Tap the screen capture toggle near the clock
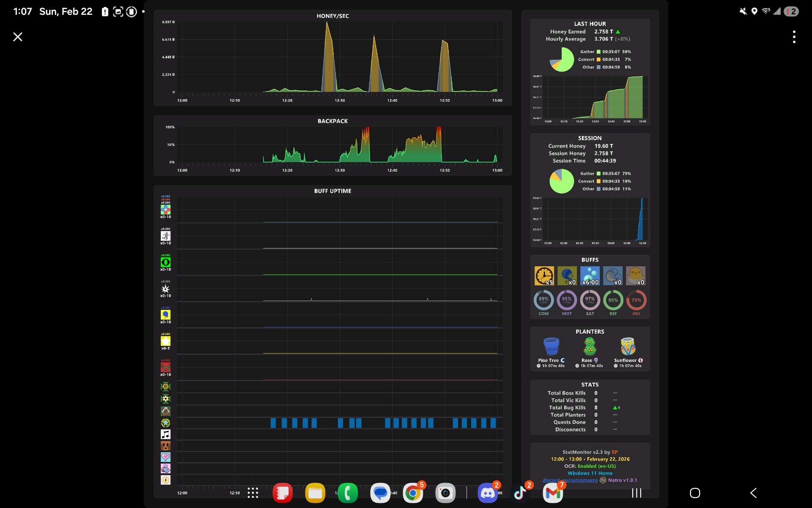Screen dimensions: 812x508 [x=118, y=11]
